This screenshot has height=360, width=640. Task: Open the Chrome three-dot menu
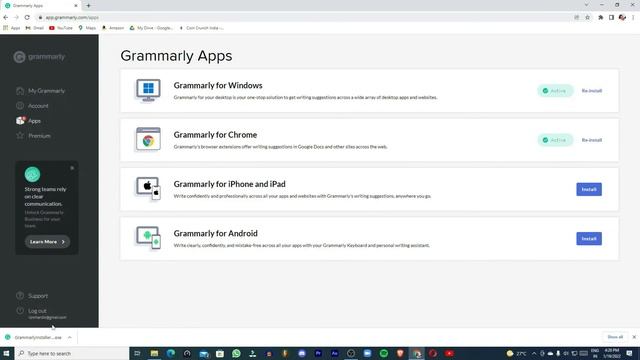click(633, 17)
